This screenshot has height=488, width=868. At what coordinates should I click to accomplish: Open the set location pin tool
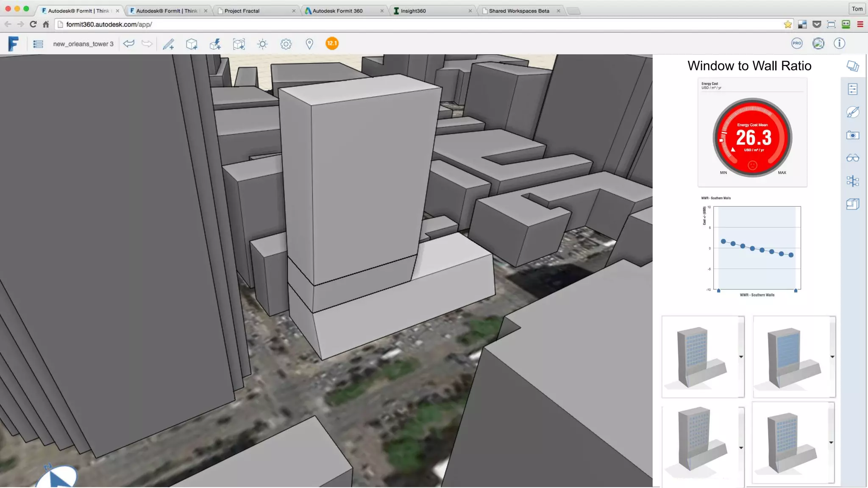click(309, 44)
